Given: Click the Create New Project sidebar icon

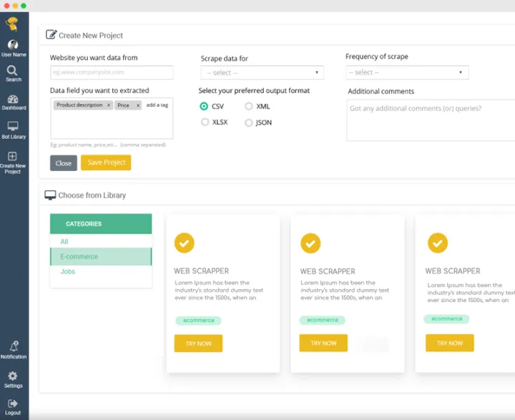Looking at the screenshot, I should 13,157.
